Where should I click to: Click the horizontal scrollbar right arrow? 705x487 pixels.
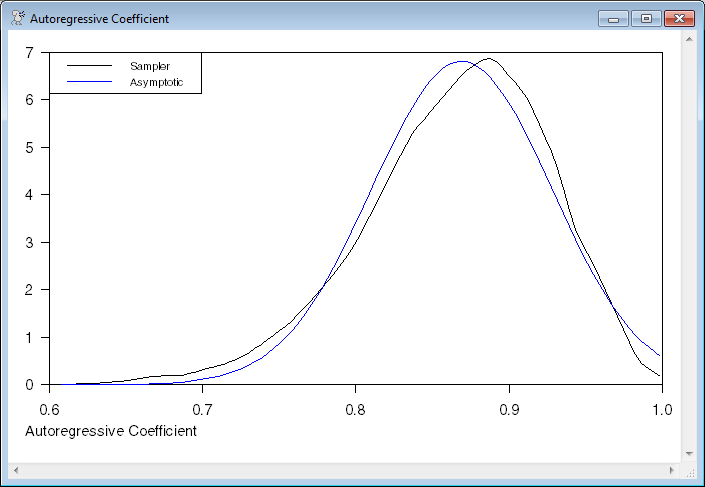pyautogui.click(x=672, y=469)
